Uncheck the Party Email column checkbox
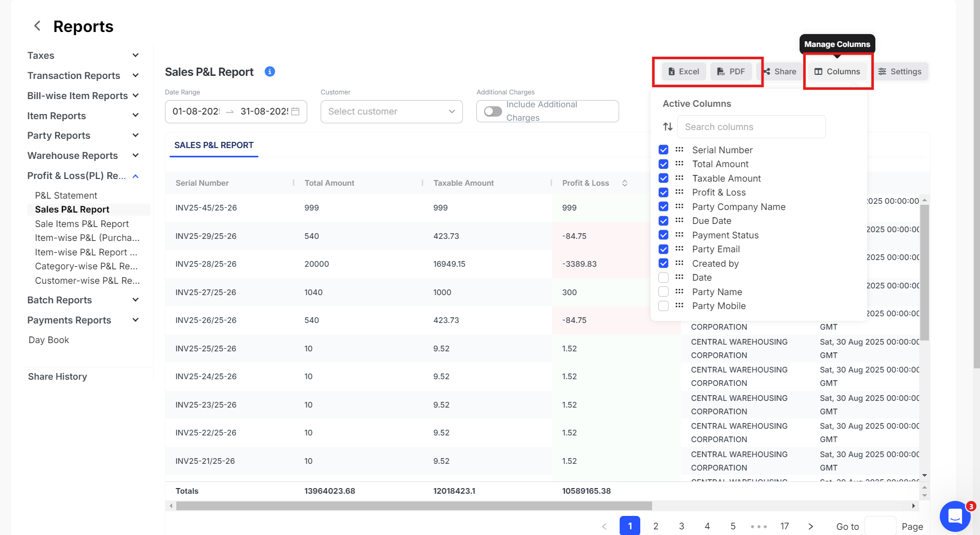 (x=663, y=249)
